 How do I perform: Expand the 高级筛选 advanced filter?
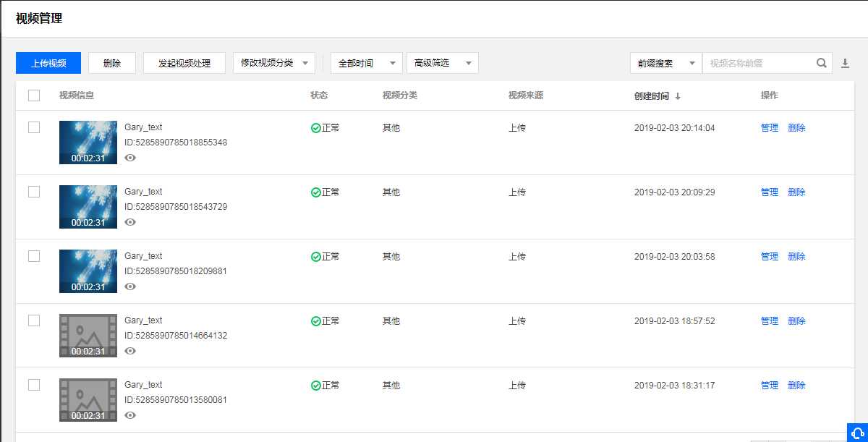pyautogui.click(x=442, y=63)
